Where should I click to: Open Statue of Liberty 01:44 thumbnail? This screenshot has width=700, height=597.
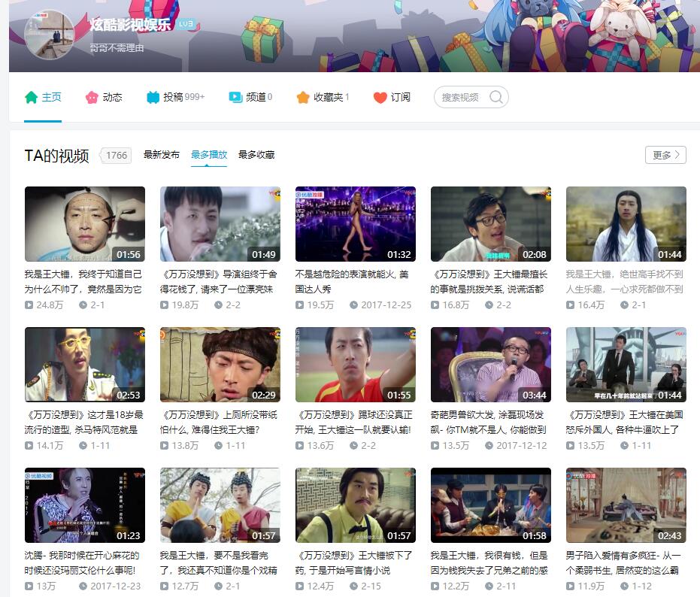point(626,365)
